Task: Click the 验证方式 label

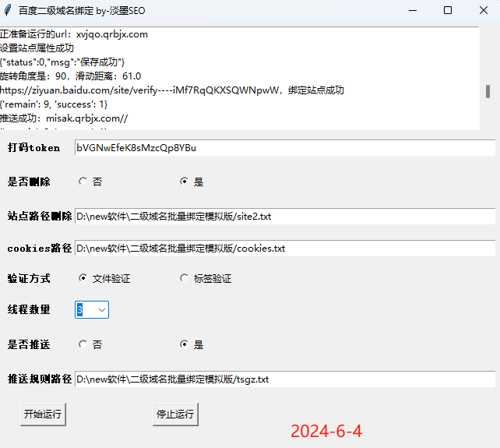Action: 29,279
